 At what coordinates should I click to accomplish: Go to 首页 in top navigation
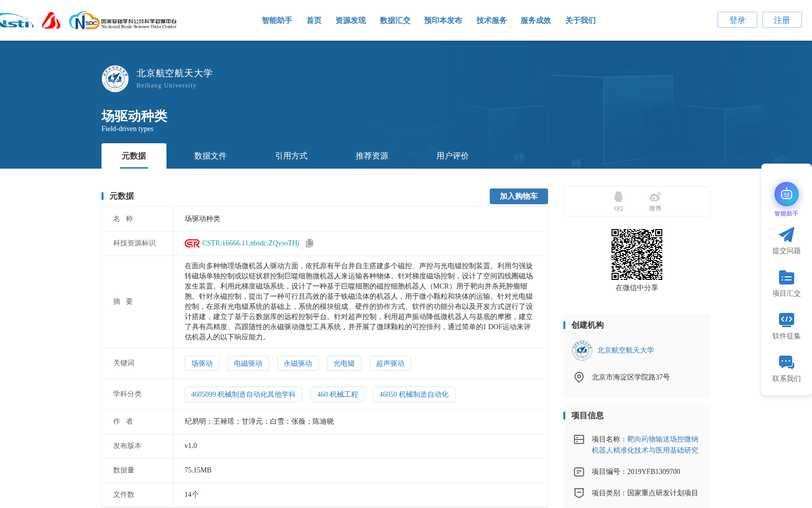click(314, 20)
